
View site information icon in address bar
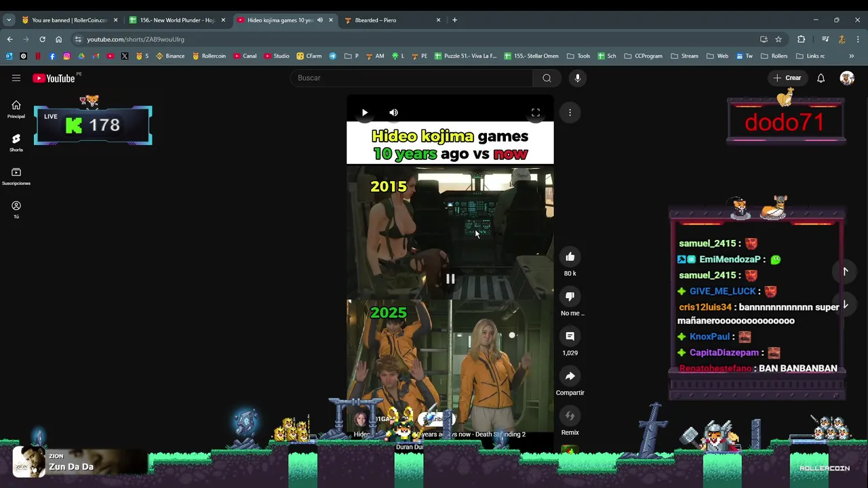(x=78, y=39)
